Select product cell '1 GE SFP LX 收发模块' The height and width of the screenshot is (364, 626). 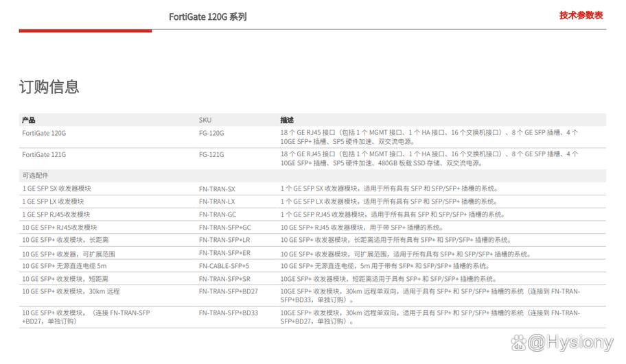(53, 202)
